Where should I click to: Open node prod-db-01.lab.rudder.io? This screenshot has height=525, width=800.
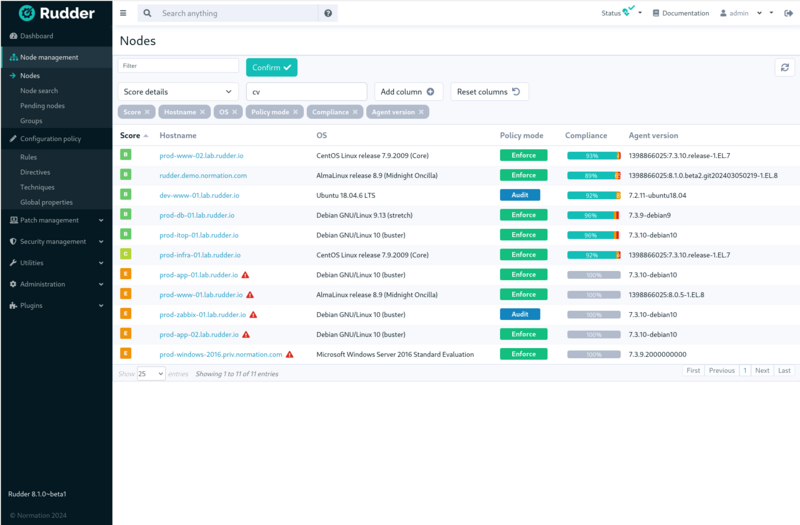[x=197, y=215]
